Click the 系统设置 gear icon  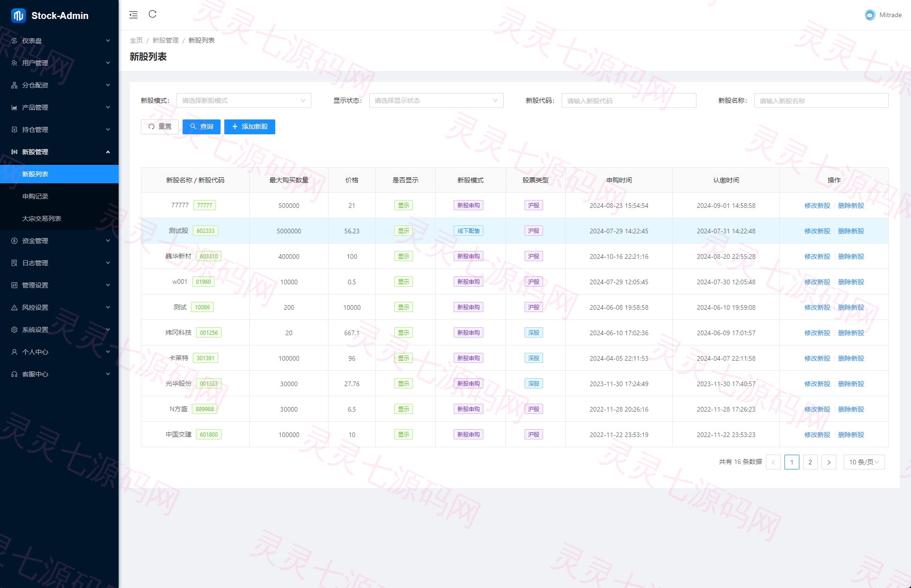(14, 330)
